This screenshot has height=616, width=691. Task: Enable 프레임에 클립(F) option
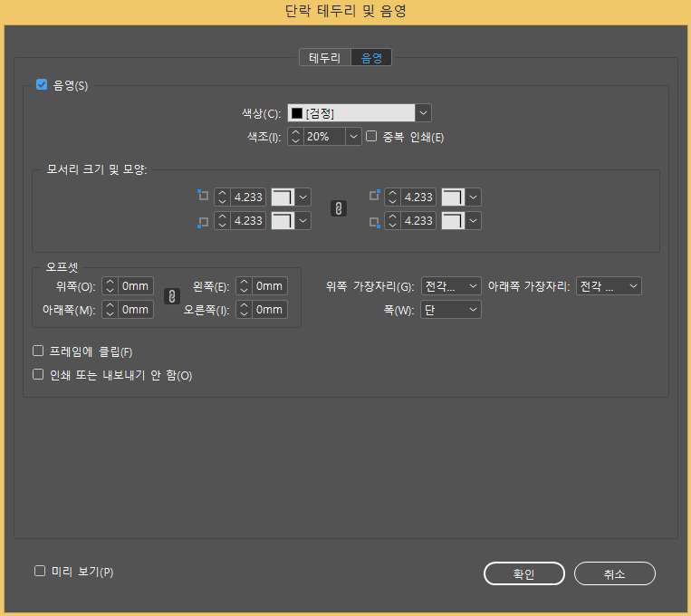point(38,351)
